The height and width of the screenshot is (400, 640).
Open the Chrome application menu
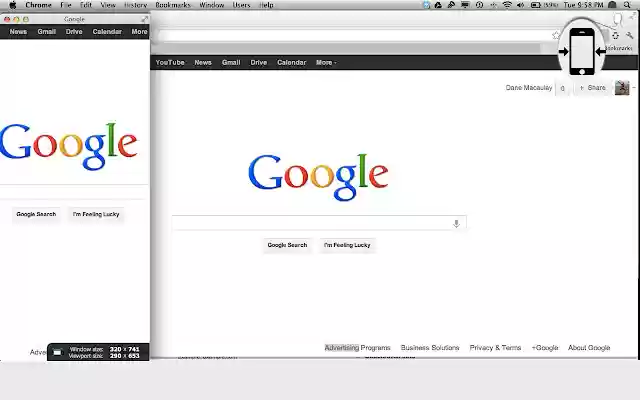38,5
